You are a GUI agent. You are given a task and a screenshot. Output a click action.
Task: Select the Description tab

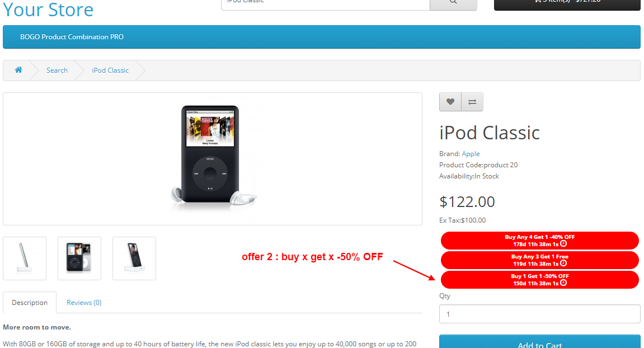30,302
